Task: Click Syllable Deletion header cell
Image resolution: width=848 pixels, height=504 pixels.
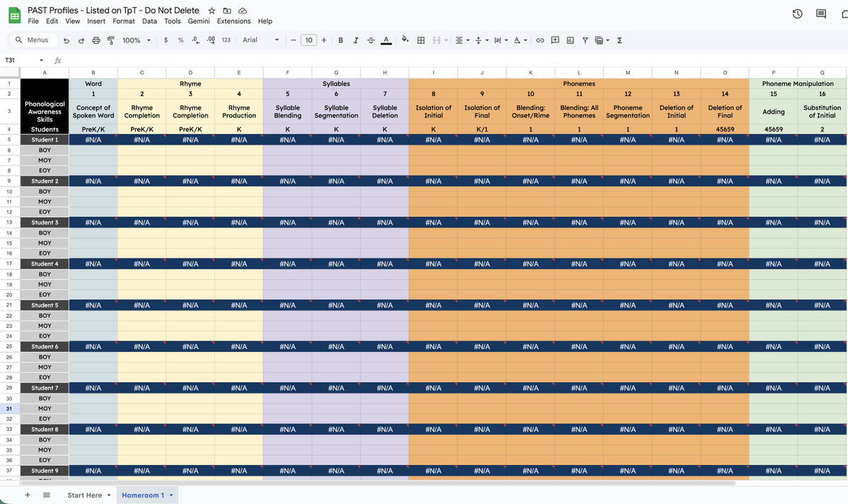Action: pyautogui.click(x=385, y=112)
